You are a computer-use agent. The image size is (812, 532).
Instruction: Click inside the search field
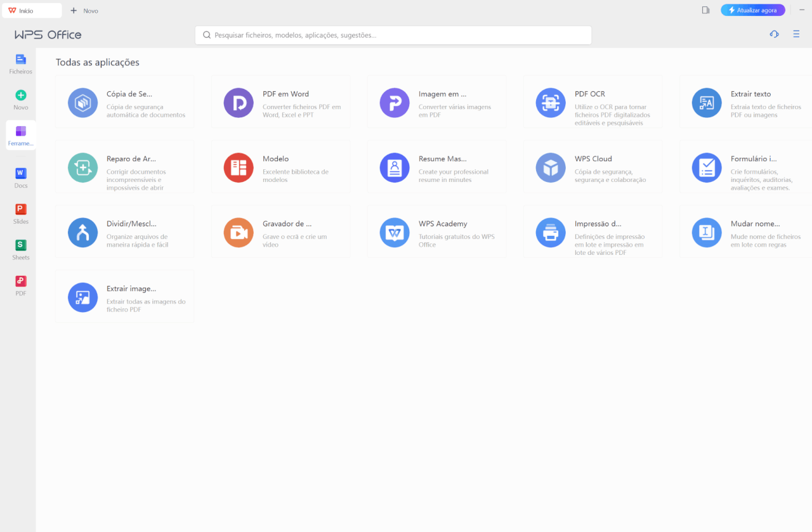point(393,35)
